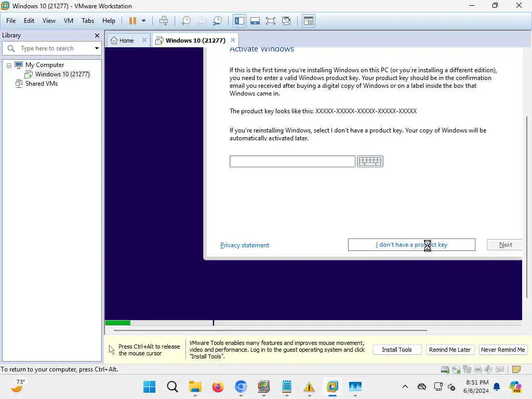
Task: Click the Library search field
Action: coord(51,48)
